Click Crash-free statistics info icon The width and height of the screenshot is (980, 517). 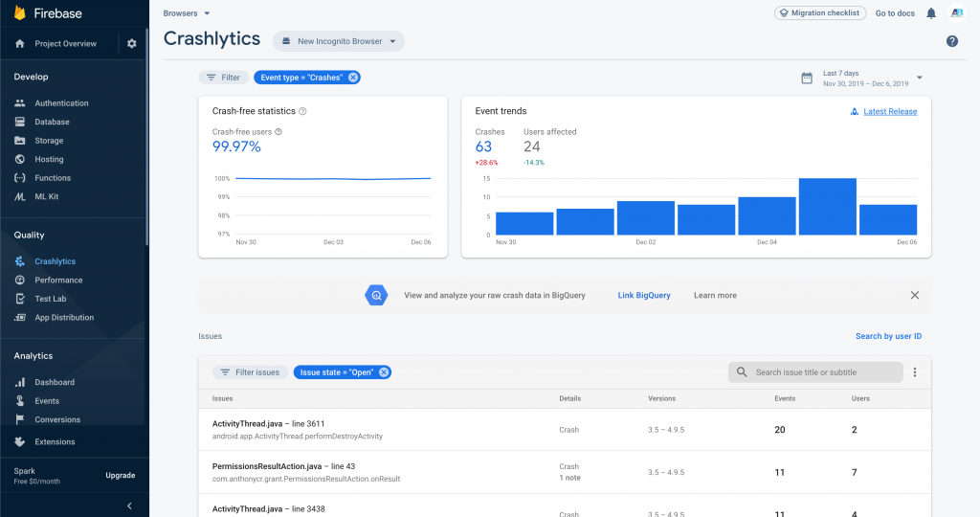click(x=302, y=111)
